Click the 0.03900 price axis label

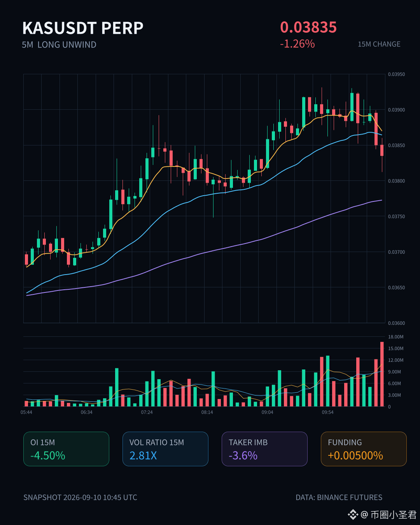396,110
